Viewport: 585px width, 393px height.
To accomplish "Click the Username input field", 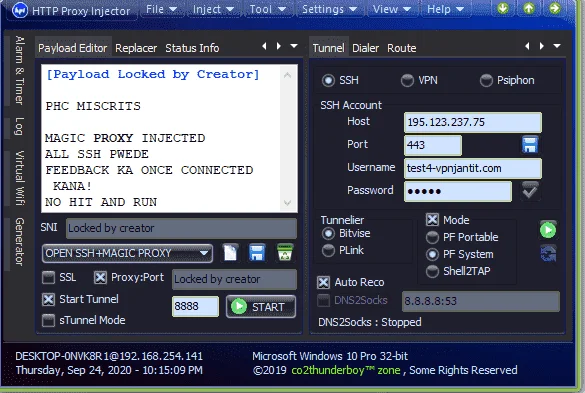I will [x=473, y=168].
